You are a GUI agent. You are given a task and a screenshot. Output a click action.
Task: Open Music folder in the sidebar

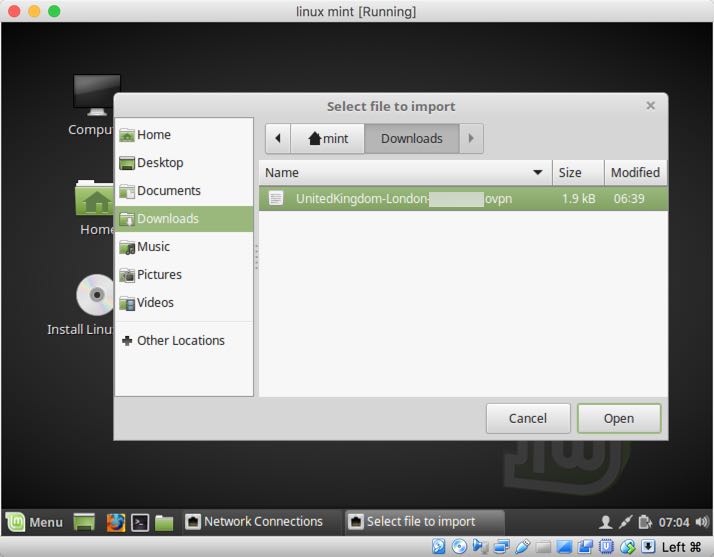pyautogui.click(x=184, y=246)
